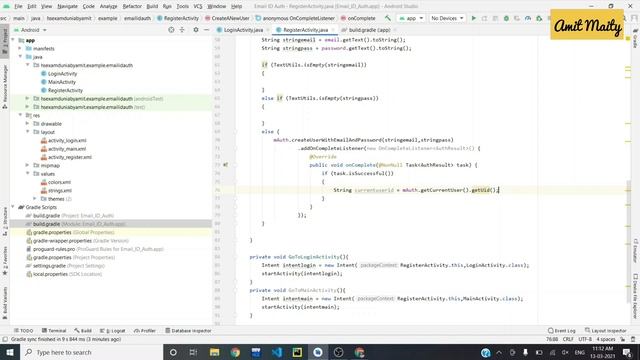Image resolution: width=640 pixels, height=360 pixels.
Task: Open the Terminal tool window
Action: (54, 331)
